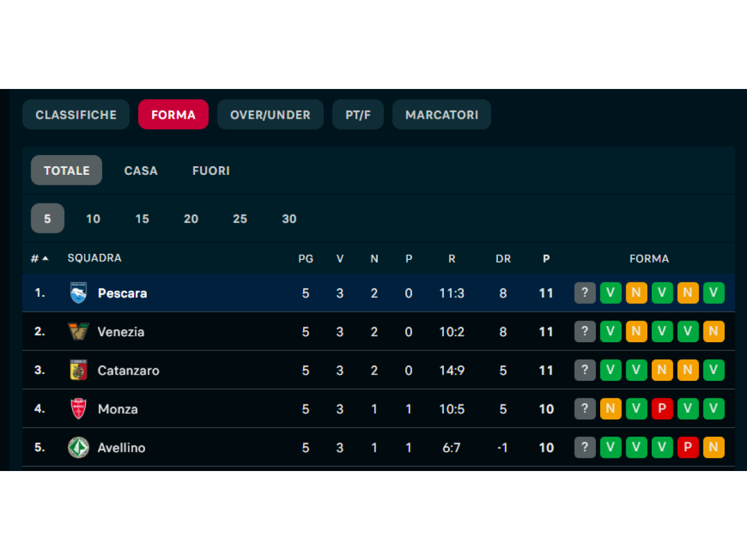Click Pescara's upcoming match question mark badge
747x560 pixels.
pos(585,293)
